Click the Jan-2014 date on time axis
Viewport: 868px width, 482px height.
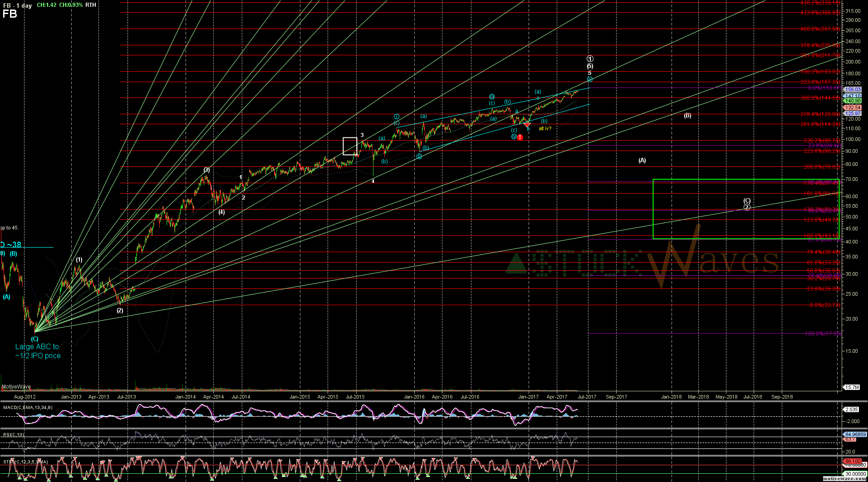tap(185, 397)
